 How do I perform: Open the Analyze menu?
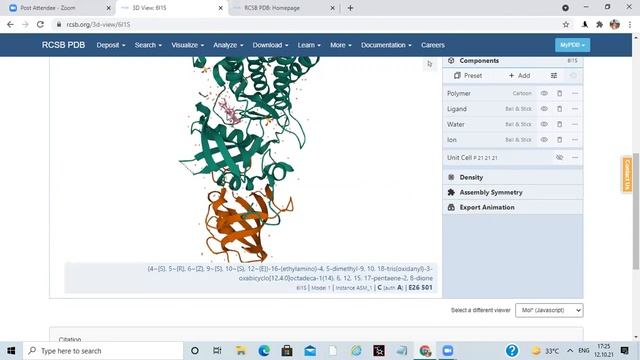pos(228,45)
